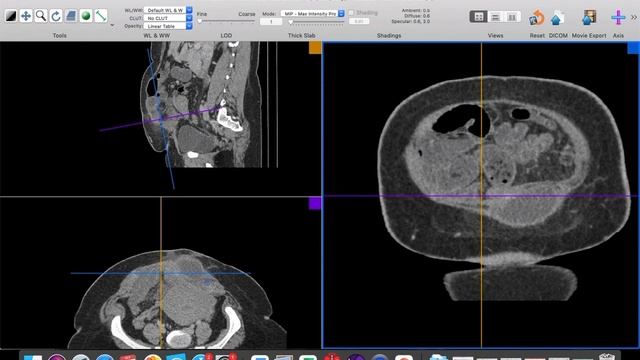The height and width of the screenshot is (360, 640).
Task: Select the green sphere ROI tool
Action: pyautogui.click(x=86, y=16)
